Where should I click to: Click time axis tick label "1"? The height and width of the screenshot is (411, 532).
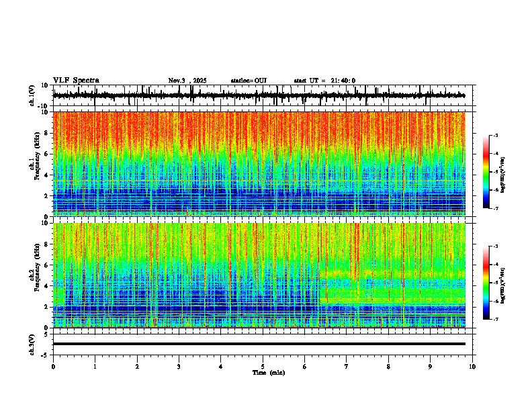[95, 367]
